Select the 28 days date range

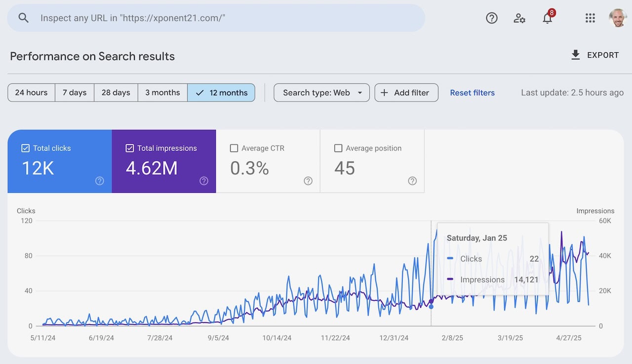116,93
